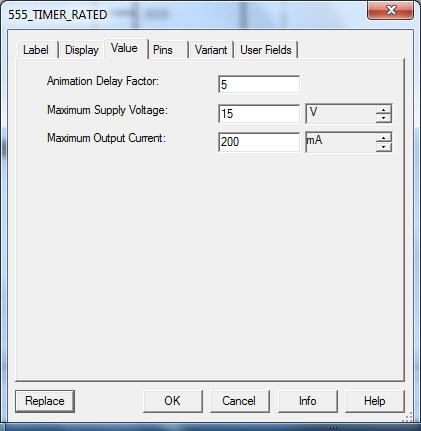This screenshot has height=431, width=421.
Task: Select the Value tab
Action: (x=125, y=48)
